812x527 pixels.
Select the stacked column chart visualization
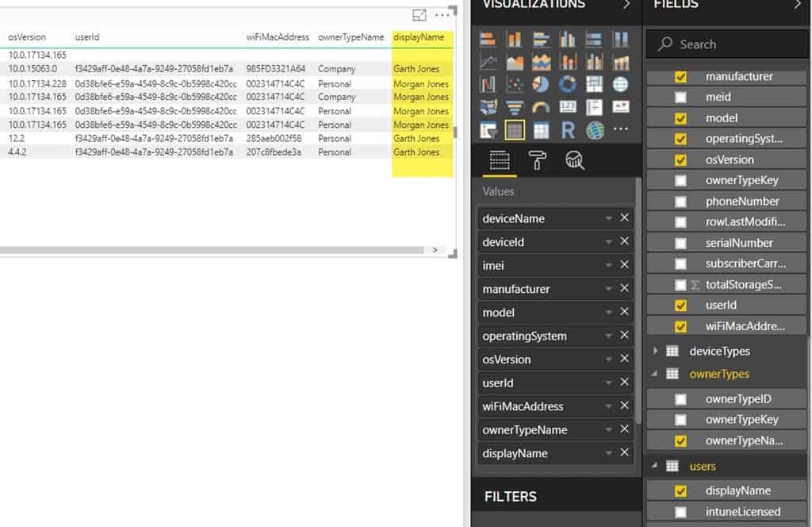pos(514,40)
